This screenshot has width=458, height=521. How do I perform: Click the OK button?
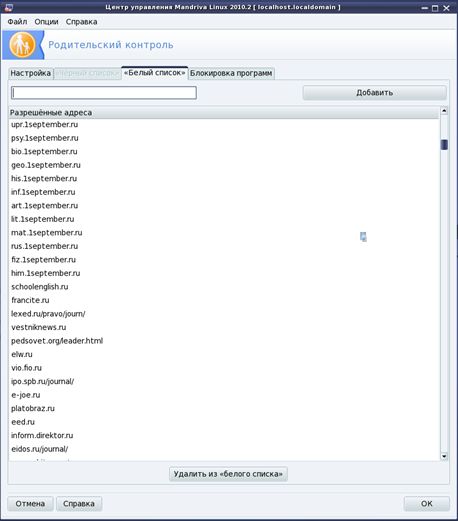coord(427,503)
